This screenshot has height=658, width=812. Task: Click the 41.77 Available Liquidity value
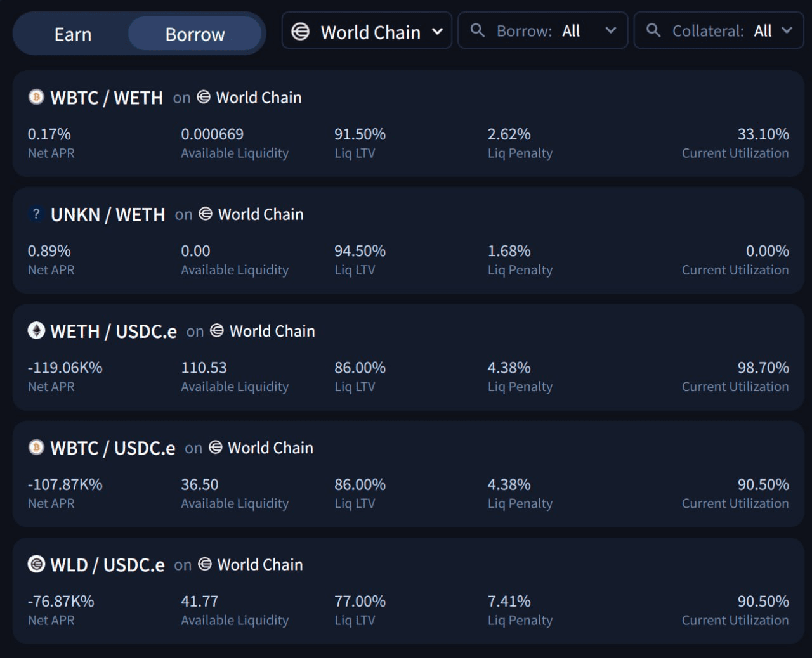pos(200,601)
